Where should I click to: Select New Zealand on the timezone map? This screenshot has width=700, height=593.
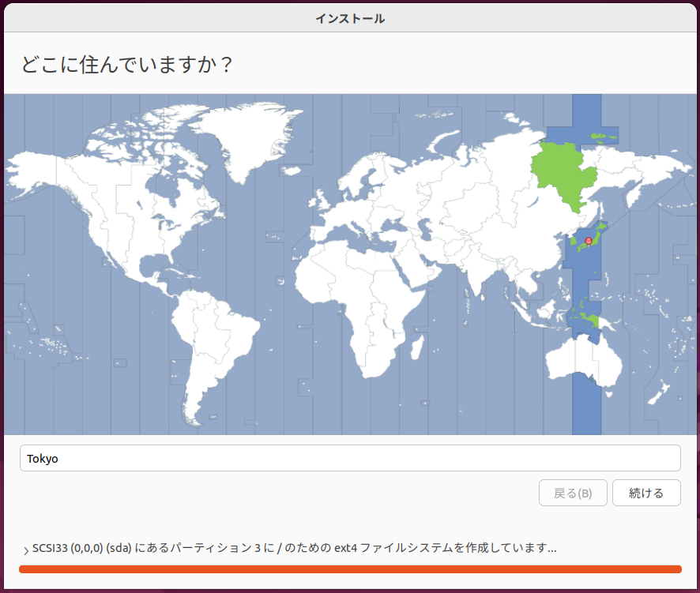pyautogui.click(x=660, y=392)
